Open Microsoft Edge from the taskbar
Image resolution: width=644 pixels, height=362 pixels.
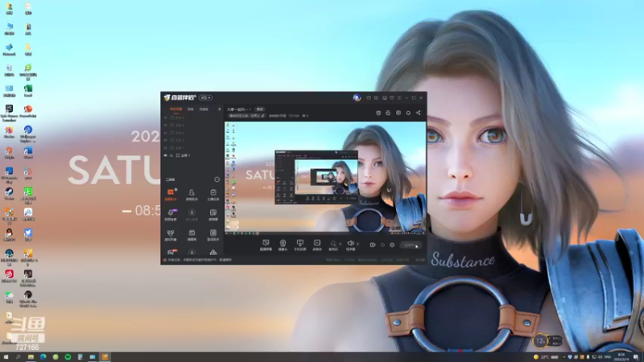point(43,357)
